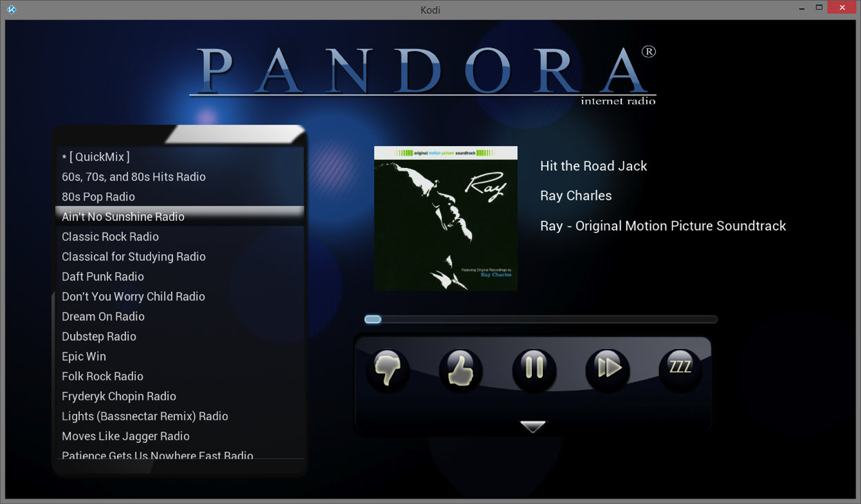Select Dream On Radio station
The width and height of the screenshot is (861, 504).
point(179,316)
